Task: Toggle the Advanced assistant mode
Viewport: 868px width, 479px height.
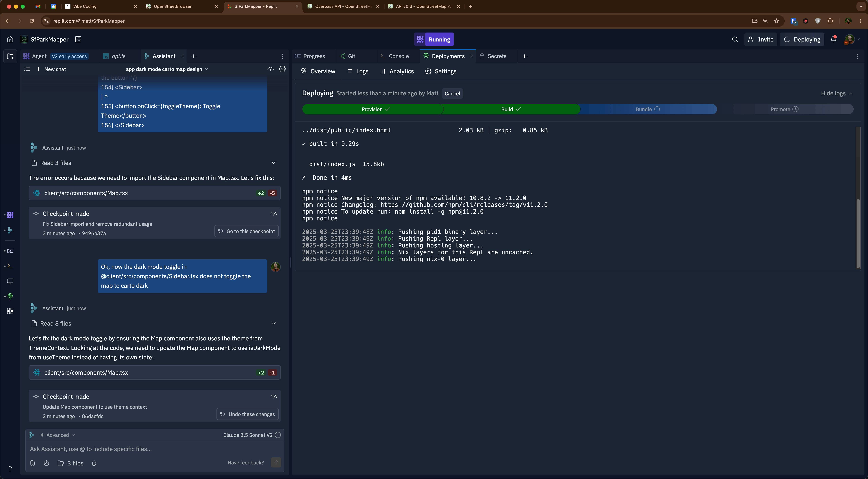Action: click(x=57, y=435)
